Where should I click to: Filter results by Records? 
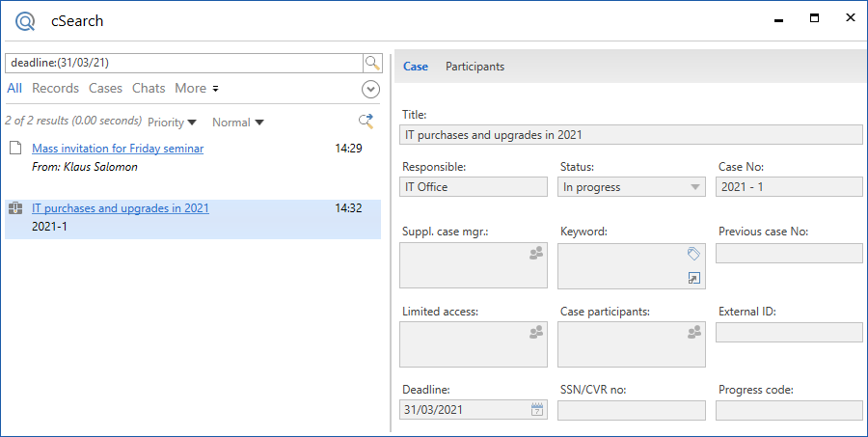(55, 88)
